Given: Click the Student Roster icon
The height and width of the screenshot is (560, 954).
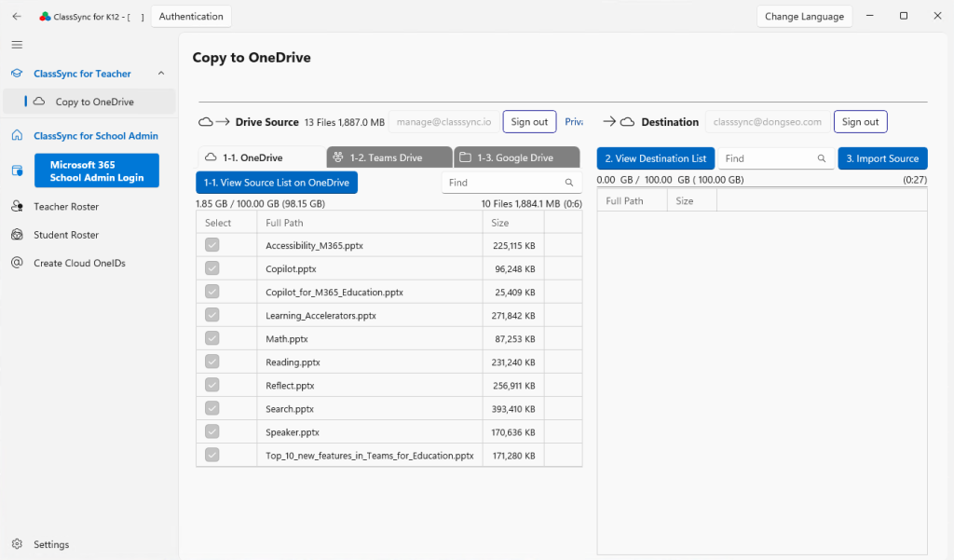Looking at the screenshot, I should tap(17, 235).
